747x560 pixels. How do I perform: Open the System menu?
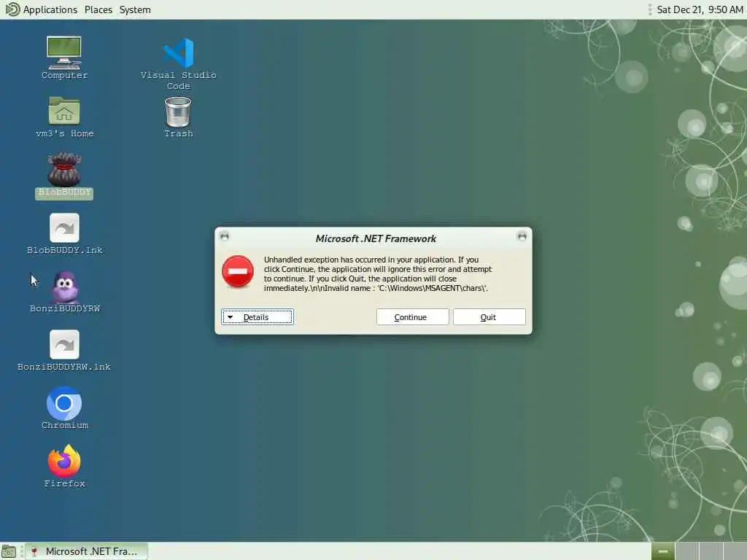[x=135, y=9]
